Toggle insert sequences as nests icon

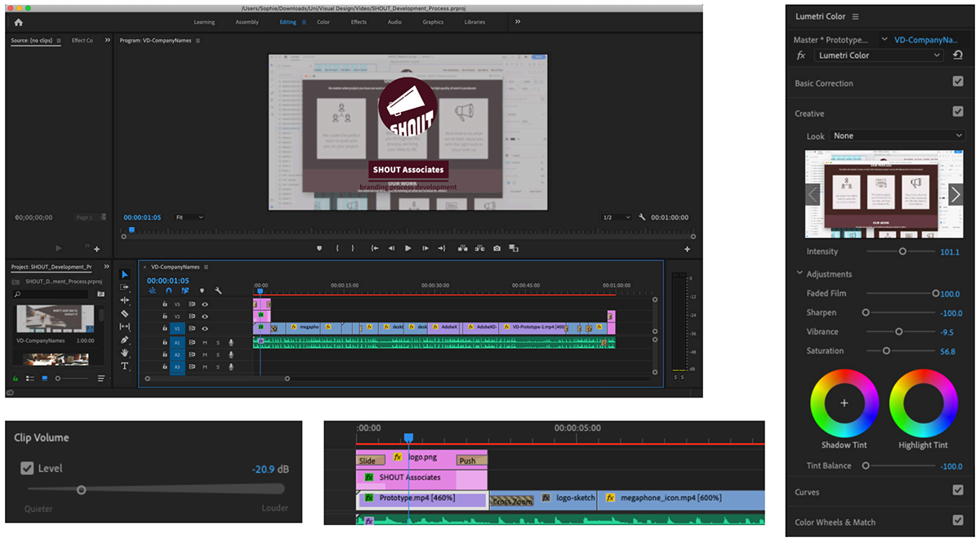[x=153, y=291]
